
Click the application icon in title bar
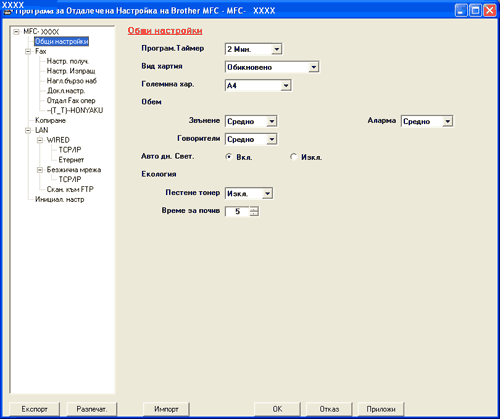tap(7, 11)
